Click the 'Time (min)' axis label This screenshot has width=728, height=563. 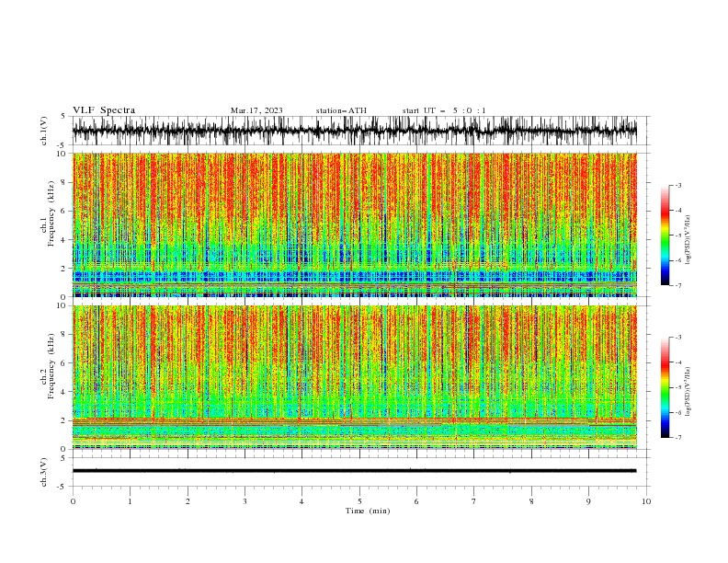tap(368, 511)
